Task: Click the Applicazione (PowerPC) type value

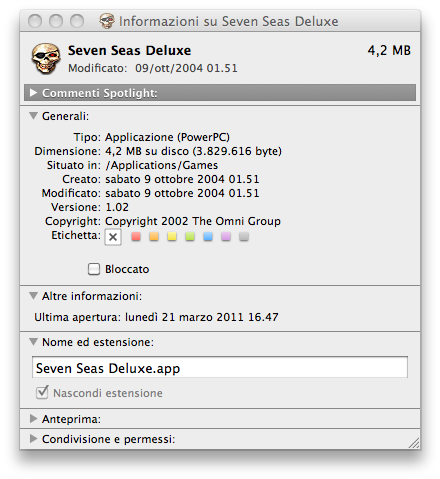Action: coord(167,137)
